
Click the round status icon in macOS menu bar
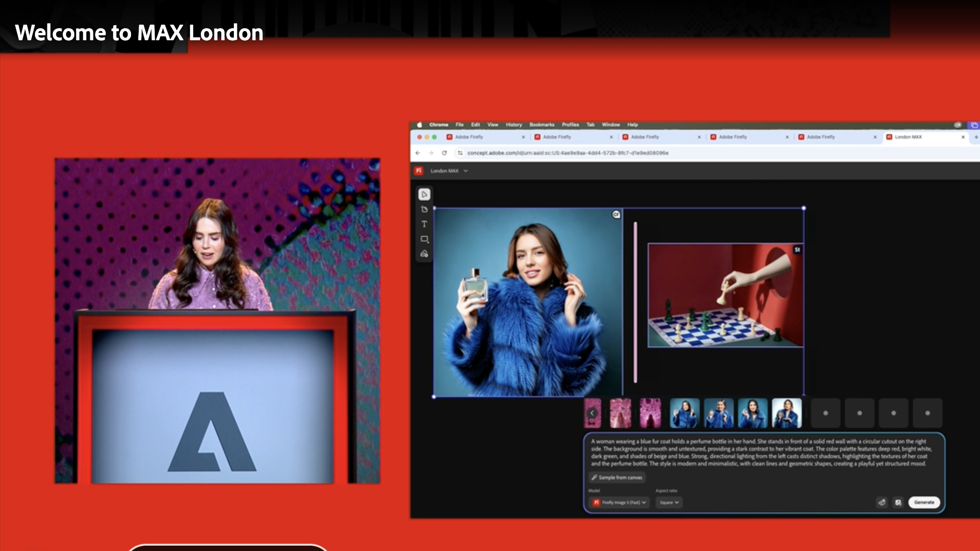tap(958, 125)
